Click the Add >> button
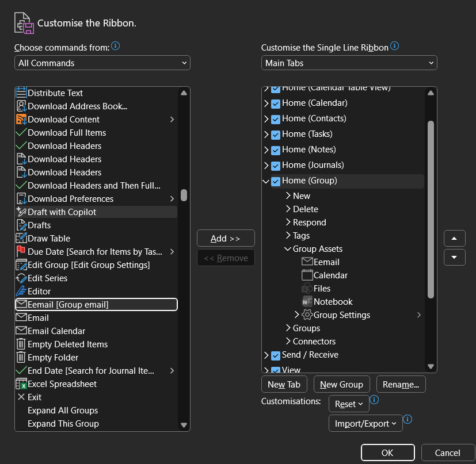 tap(226, 238)
